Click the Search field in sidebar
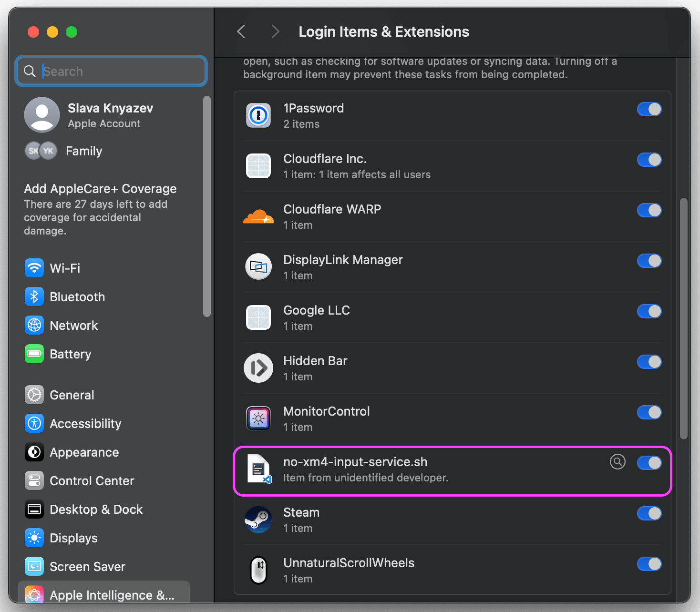The width and height of the screenshot is (700, 612). 119,71
